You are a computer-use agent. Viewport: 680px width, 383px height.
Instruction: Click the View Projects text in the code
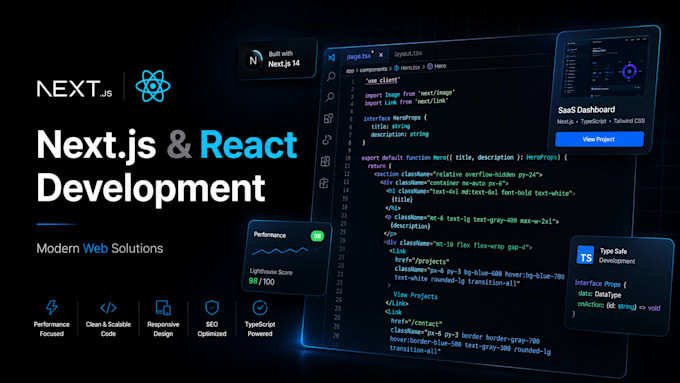[415, 295]
